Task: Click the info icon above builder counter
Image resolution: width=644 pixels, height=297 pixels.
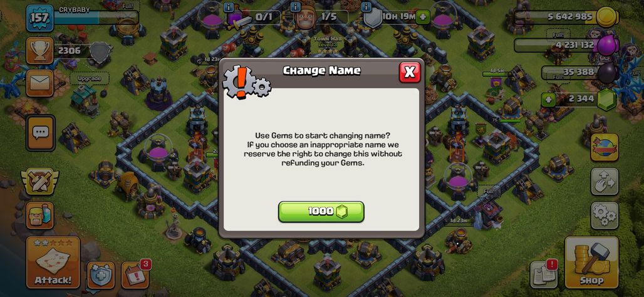Action: pos(295,7)
